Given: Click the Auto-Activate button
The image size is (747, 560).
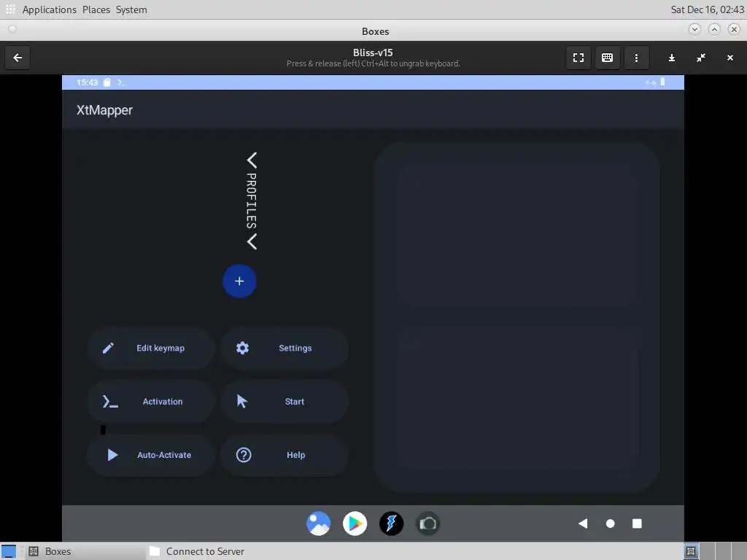Looking at the screenshot, I should (x=151, y=455).
